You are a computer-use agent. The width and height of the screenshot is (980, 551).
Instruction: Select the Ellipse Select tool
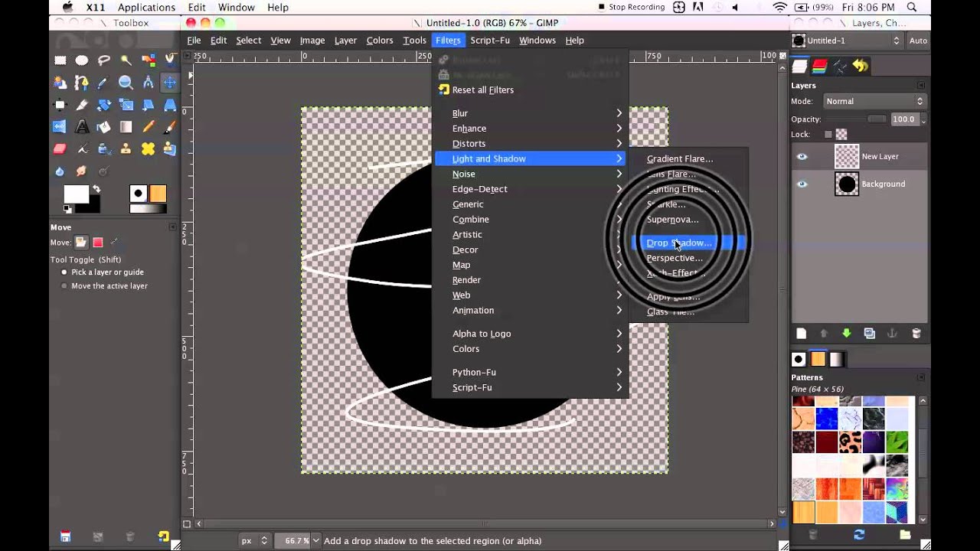(x=82, y=60)
